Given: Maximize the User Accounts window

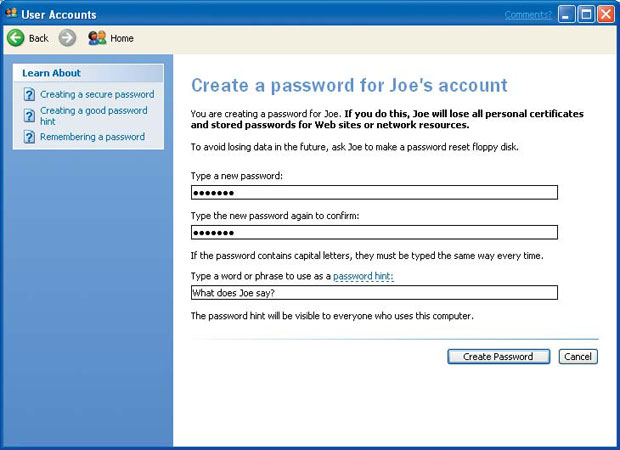Looking at the screenshot, I should [x=586, y=14].
